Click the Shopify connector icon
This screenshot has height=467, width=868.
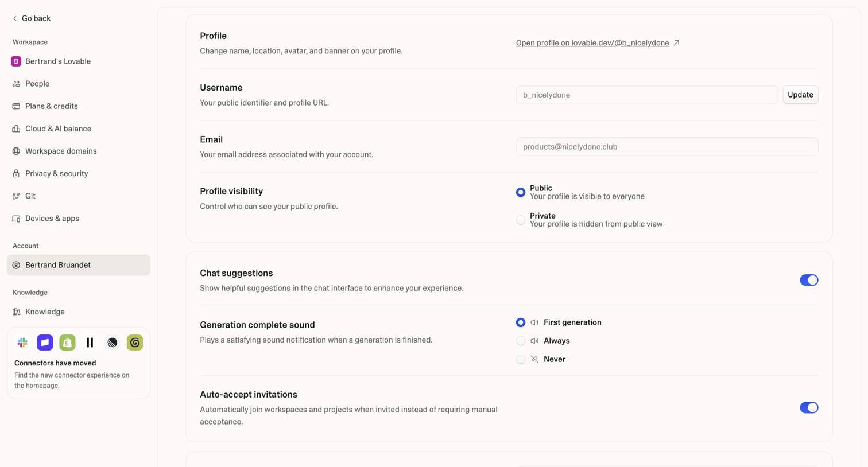[67, 343]
